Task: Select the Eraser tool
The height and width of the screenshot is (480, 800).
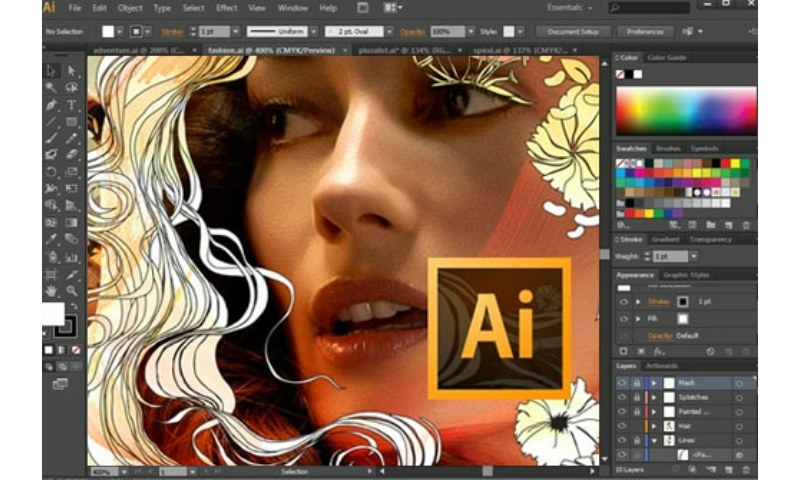Action: coord(71,154)
